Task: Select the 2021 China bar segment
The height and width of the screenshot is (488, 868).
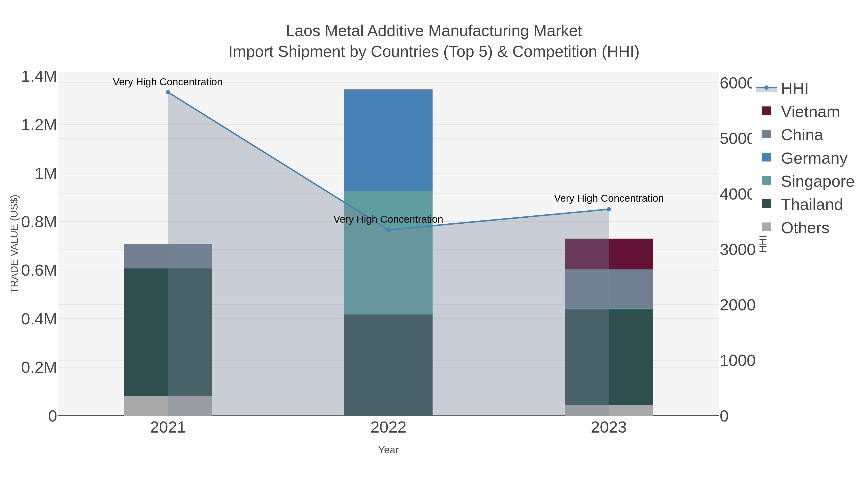Action: (x=168, y=256)
